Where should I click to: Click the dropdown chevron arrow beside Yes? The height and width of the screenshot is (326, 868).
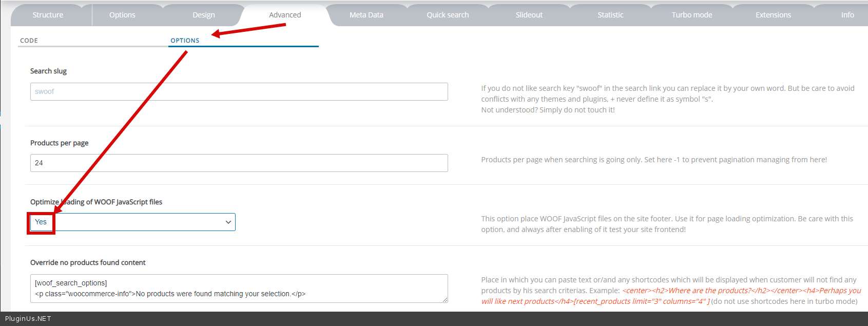[228, 222]
